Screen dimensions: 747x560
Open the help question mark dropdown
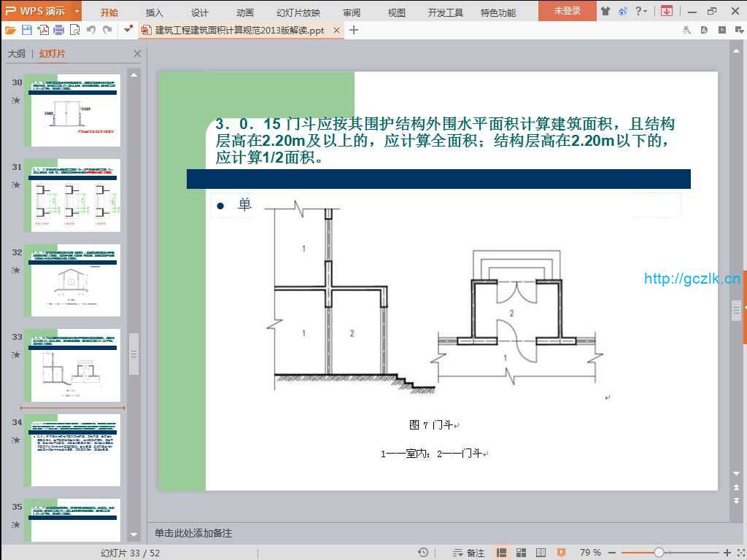pos(640,11)
